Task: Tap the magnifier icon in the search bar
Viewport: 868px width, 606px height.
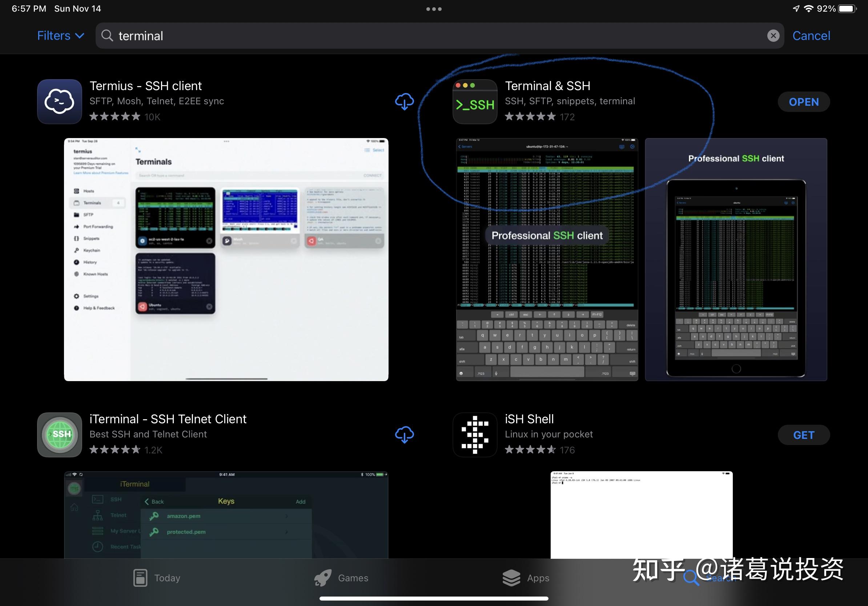Action: pyautogui.click(x=107, y=36)
